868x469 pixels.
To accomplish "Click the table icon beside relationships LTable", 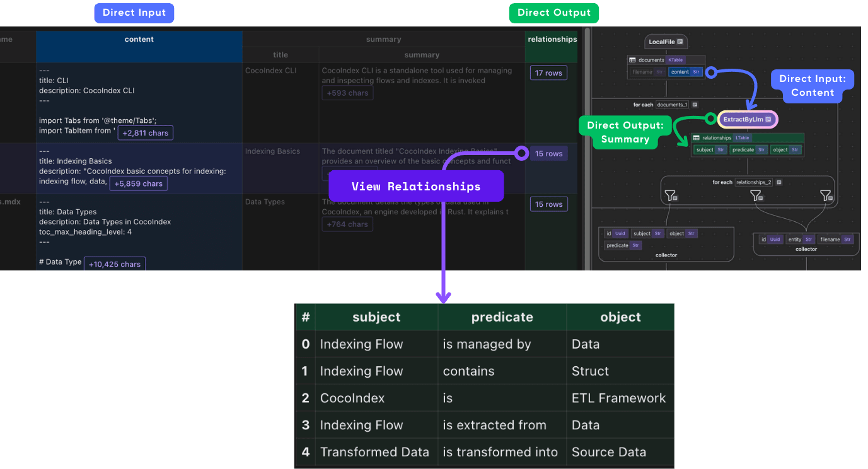I will (697, 137).
